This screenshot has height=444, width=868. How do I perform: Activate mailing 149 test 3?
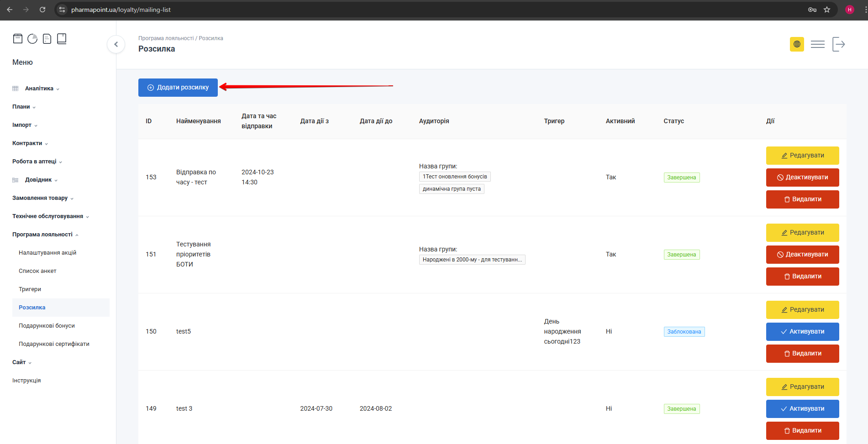coord(802,409)
